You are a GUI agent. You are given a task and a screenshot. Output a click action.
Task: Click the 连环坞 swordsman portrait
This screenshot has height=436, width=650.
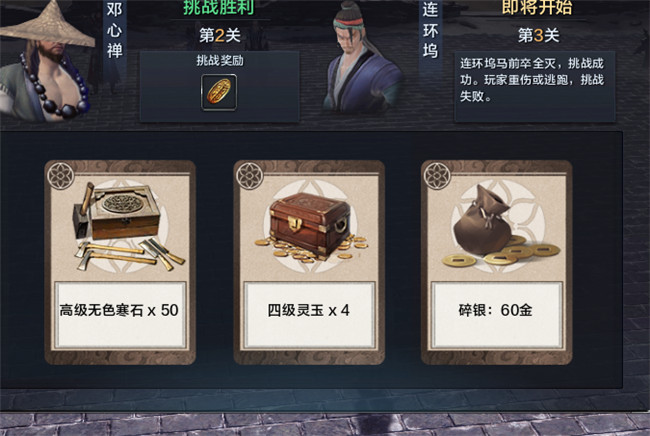(362, 58)
